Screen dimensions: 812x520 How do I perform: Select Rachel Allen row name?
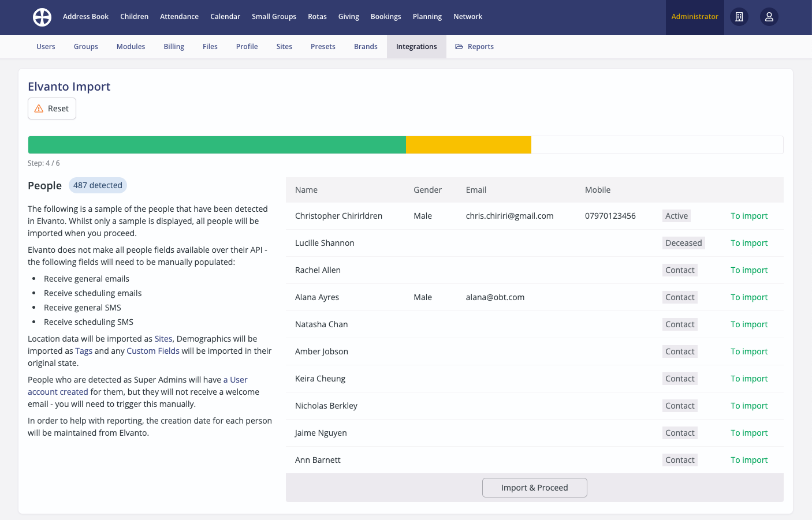318,270
